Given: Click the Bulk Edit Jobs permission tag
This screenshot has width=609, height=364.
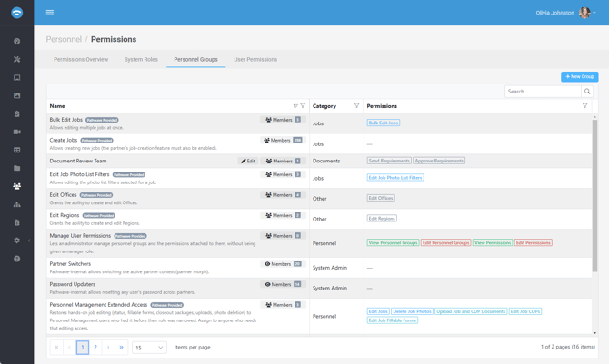Looking at the screenshot, I should tap(384, 123).
